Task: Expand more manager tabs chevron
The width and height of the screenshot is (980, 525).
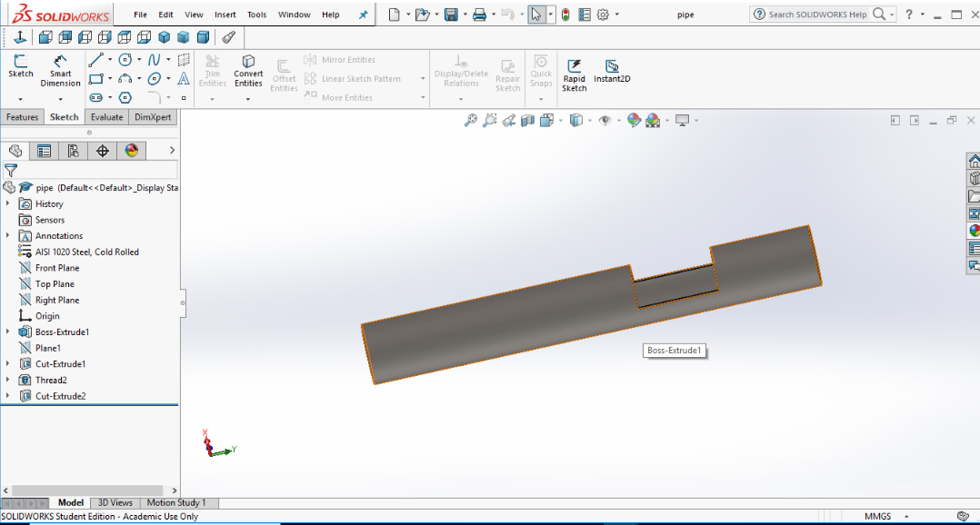Action: pyautogui.click(x=172, y=151)
